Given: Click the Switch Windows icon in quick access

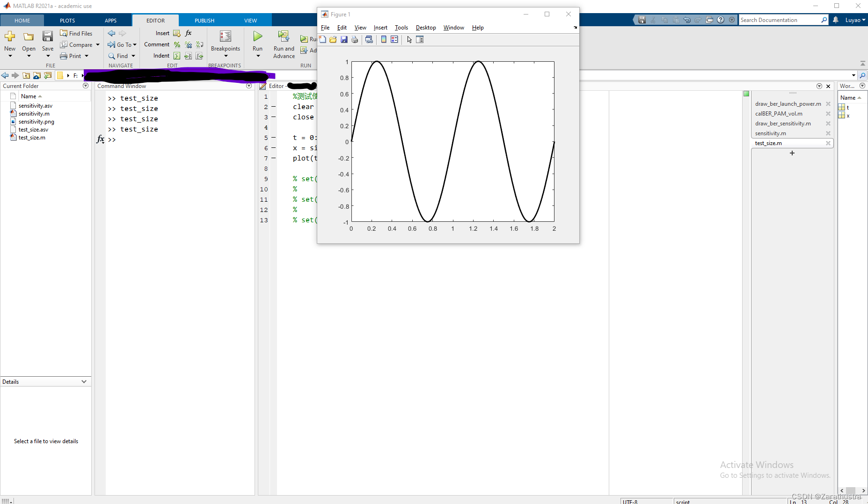Looking at the screenshot, I should coord(709,20).
